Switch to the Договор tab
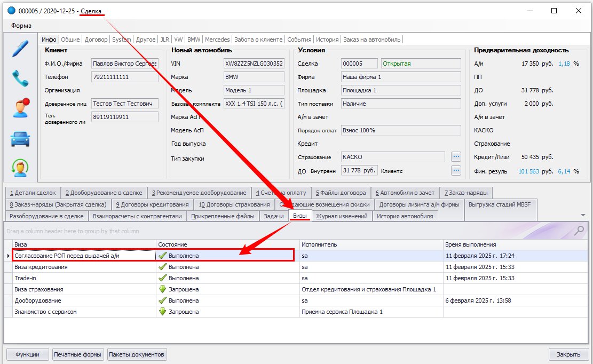Image resolution: width=593 pixels, height=364 pixels. click(96, 39)
